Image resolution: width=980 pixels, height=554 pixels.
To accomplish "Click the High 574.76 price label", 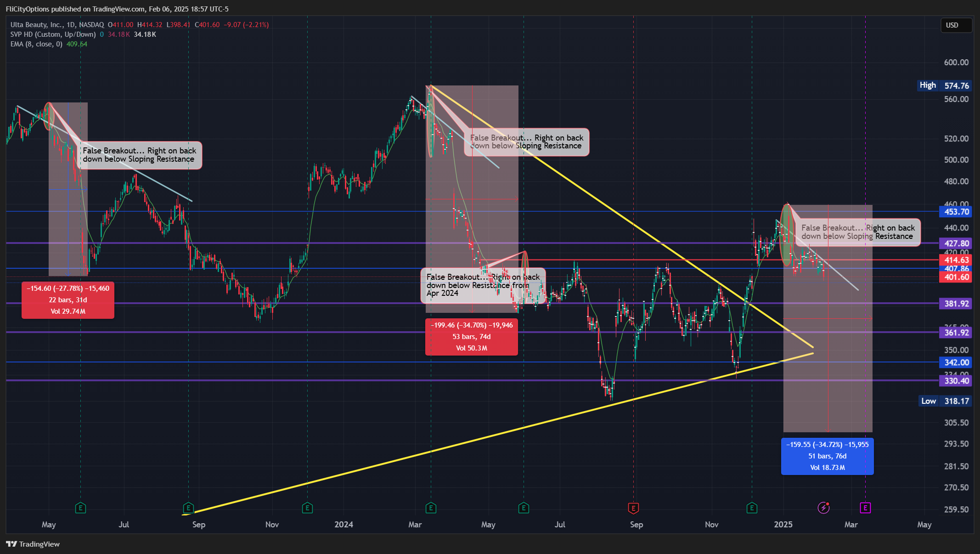I will tap(944, 85).
